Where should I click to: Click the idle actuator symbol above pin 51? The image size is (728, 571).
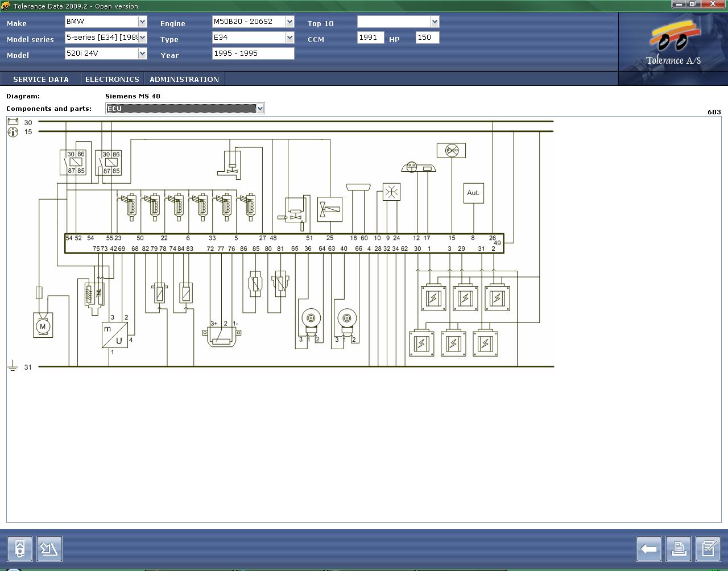pos(295,213)
